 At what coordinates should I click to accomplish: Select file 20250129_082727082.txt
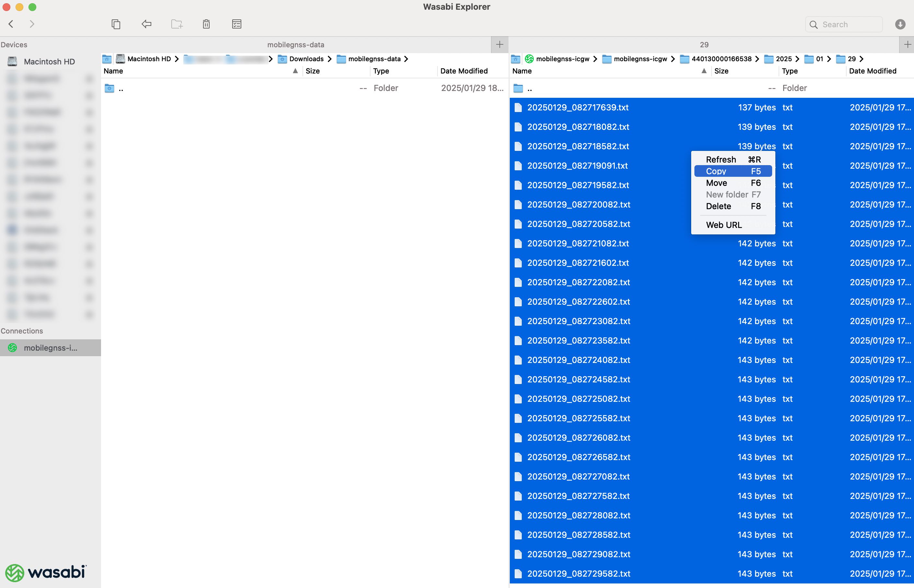click(712, 477)
